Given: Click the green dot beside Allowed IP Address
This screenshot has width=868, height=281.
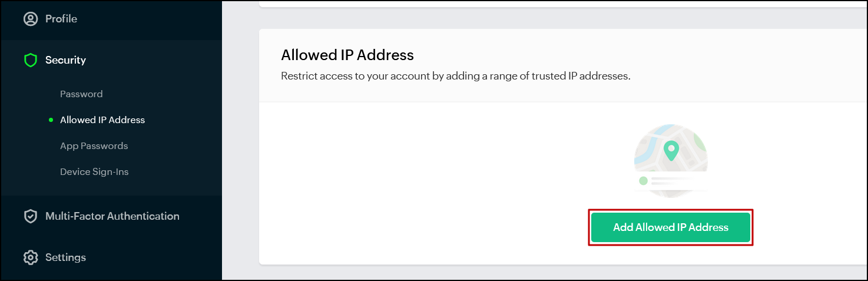Looking at the screenshot, I should (51, 120).
